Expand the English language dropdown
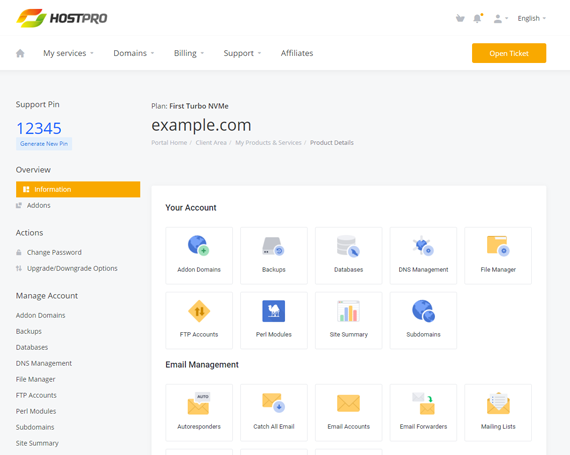 click(x=531, y=18)
